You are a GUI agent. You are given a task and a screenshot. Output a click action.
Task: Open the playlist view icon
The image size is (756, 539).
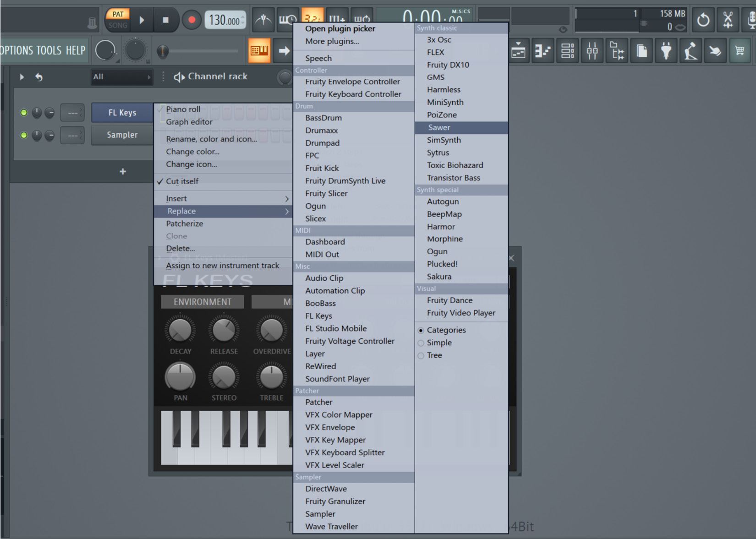pos(518,51)
